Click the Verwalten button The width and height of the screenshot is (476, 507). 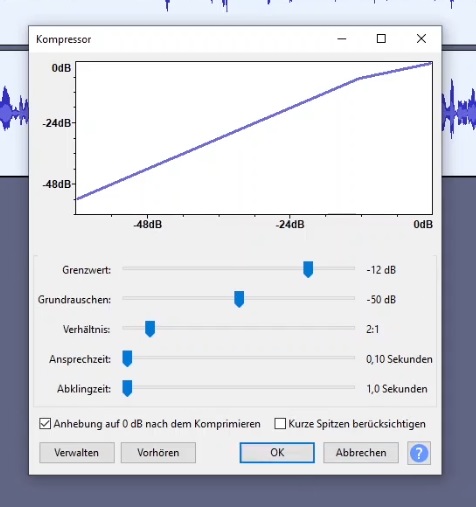[x=77, y=453]
